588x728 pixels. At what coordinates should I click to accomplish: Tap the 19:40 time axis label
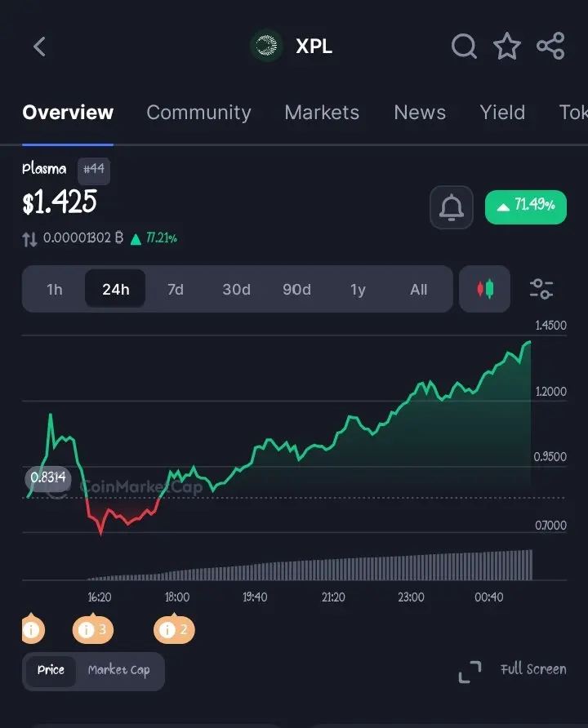click(255, 597)
